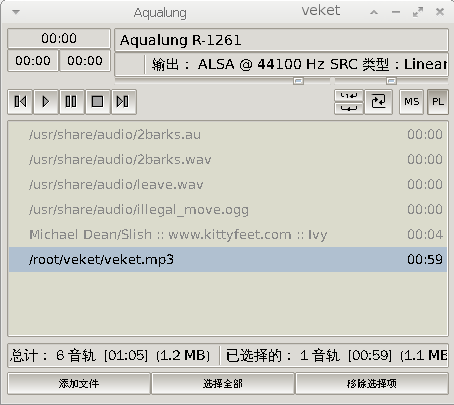The height and width of the screenshot is (405, 454).
Task: Select /usr/share/audio/illegal_move.ogg in the playlist
Action: 228,210
